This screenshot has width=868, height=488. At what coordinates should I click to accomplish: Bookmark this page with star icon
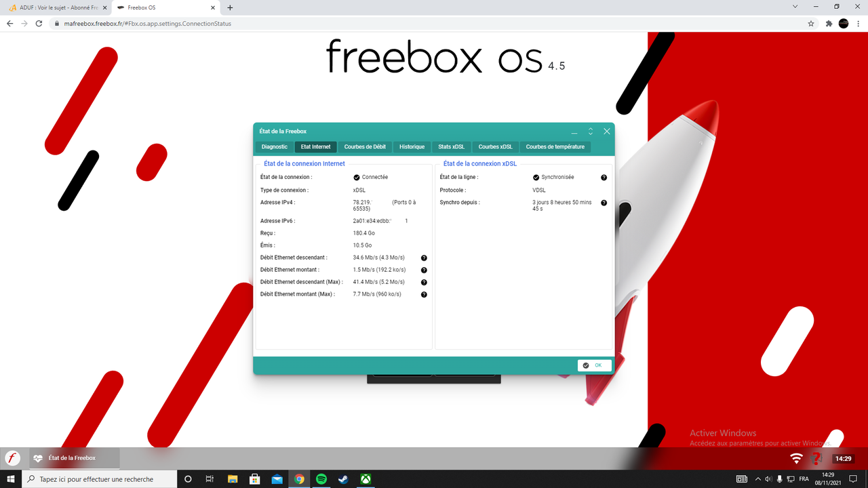[x=811, y=23]
